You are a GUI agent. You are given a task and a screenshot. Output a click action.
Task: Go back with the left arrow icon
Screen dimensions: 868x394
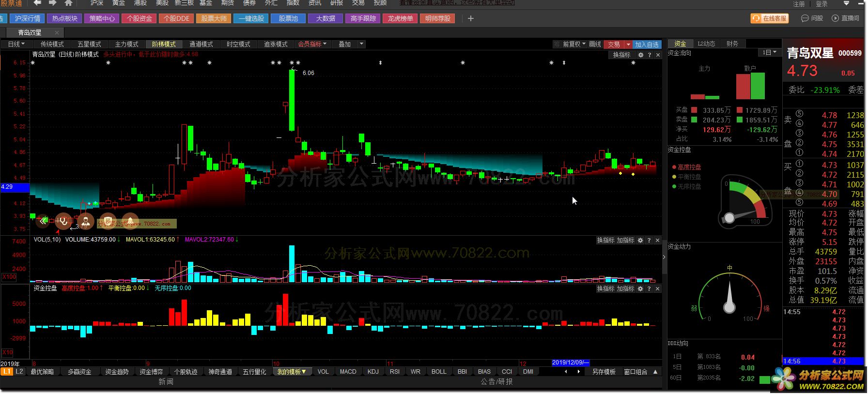coord(38,3)
